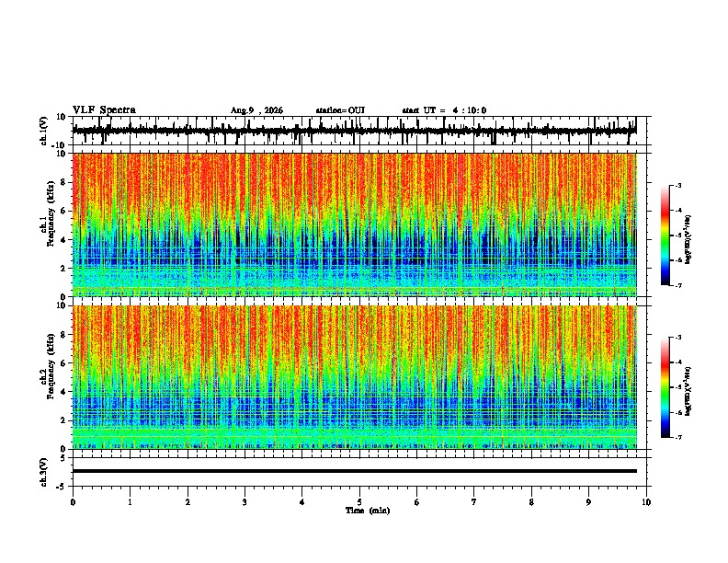
Task: Click the ch.2 'Frequency (kHz)' axis label
Action: coord(51,366)
